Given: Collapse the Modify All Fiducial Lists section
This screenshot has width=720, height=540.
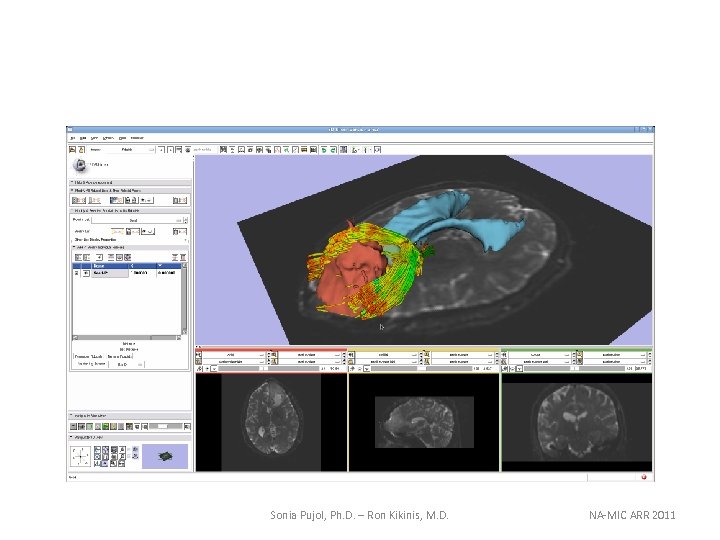Looking at the screenshot, I should point(130,190).
